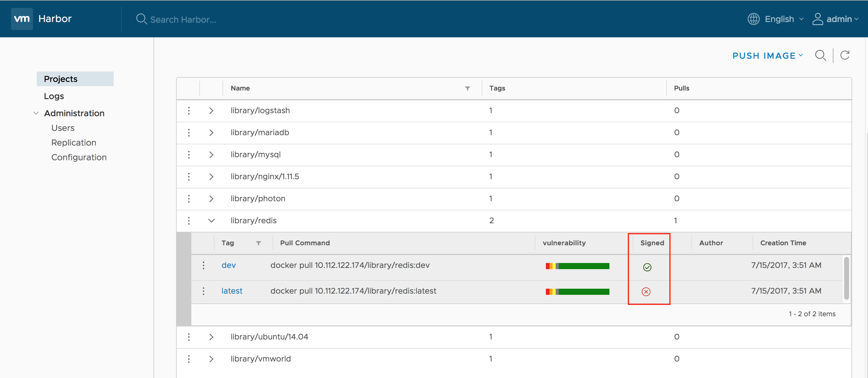
Task: Expand the library/nginx/1.11.5 repository row
Action: [x=211, y=177]
